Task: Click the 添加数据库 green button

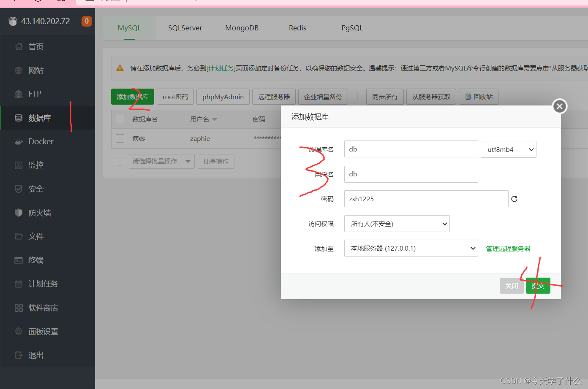Action: coord(133,97)
